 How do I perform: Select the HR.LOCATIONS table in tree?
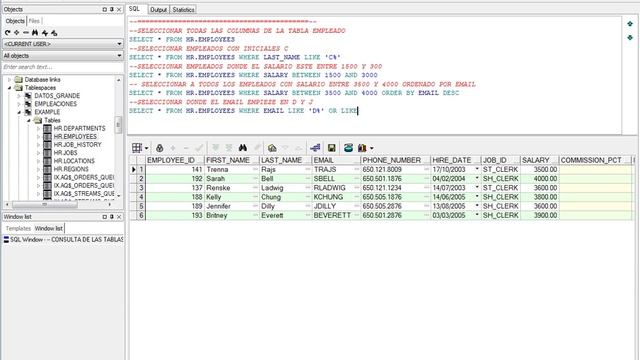coord(74,161)
